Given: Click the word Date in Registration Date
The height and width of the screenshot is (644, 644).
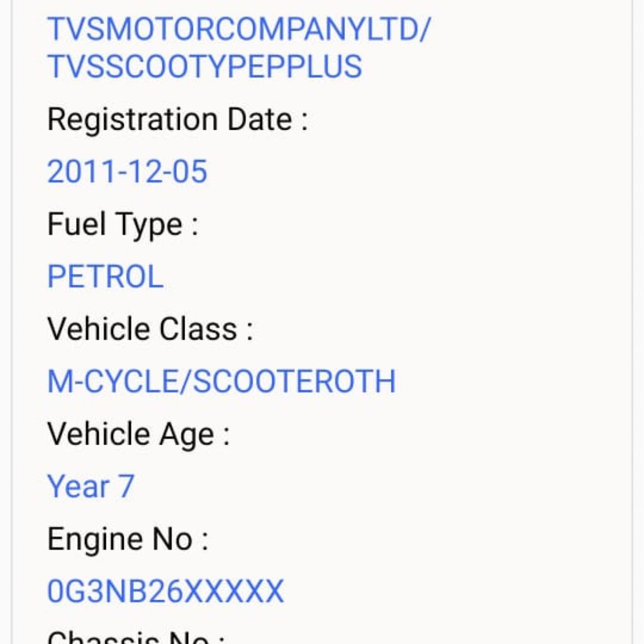Looking at the screenshot, I should [260, 119].
